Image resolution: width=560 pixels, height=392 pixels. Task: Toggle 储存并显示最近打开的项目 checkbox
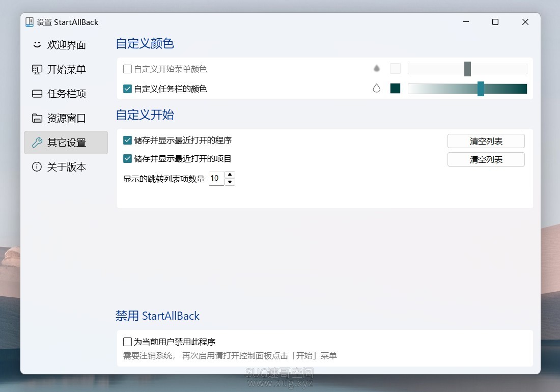[127, 158]
